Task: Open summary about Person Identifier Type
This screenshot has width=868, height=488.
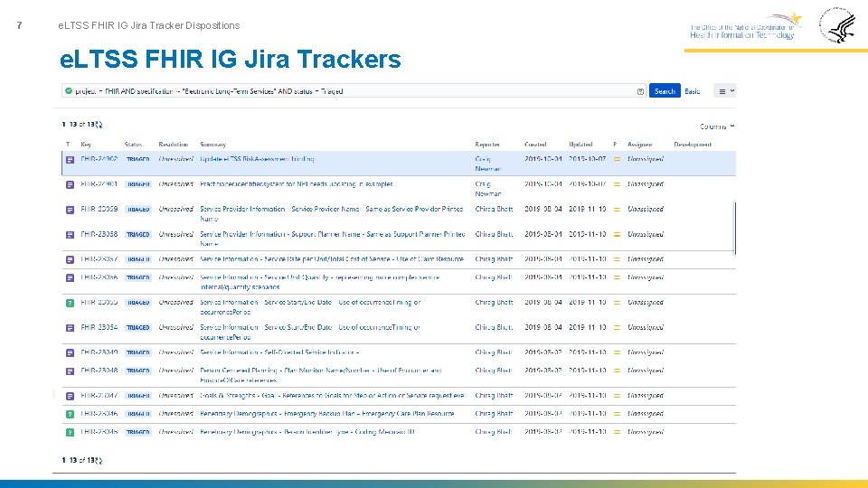Action: coord(307,432)
